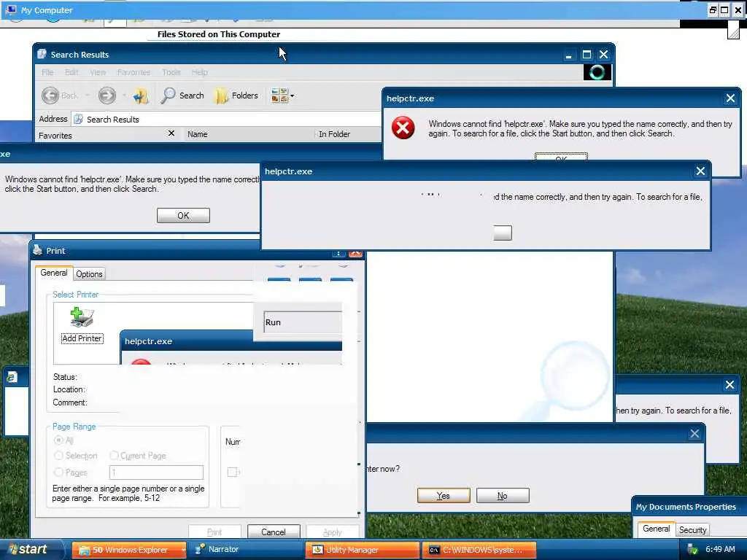This screenshot has width=747, height=560.
Task: Switch to General tab in Print dialog
Action: pos(54,273)
